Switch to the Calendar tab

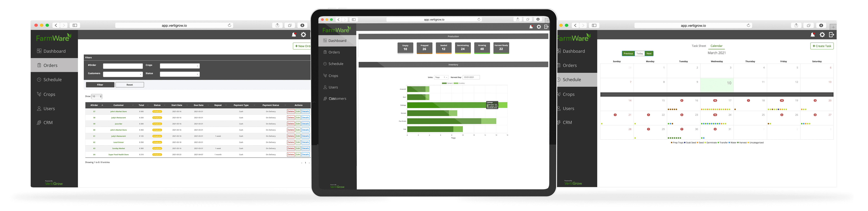pyautogui.click(x=716, y=46)
